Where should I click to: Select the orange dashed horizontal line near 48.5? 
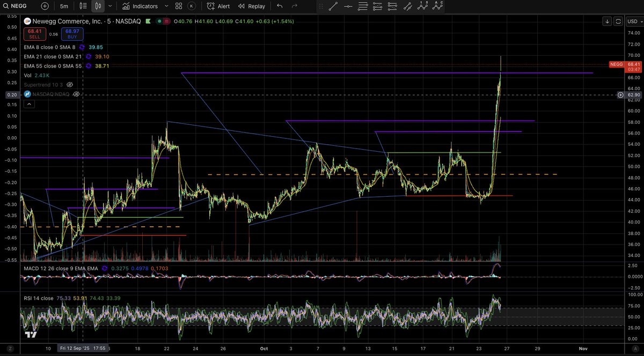(382, 174)
